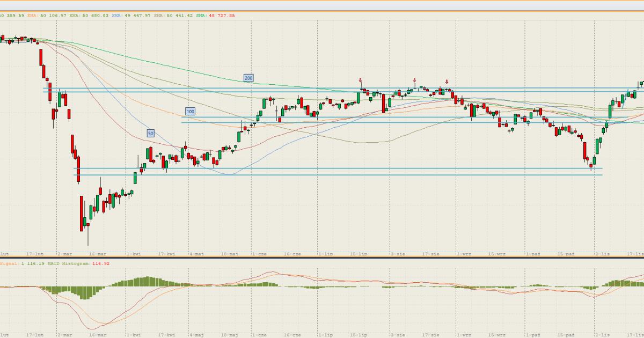Viewport: 644px width, 338px height.
Task: Click the 3-sie date under the price chart
Action: tap(398, 253)
